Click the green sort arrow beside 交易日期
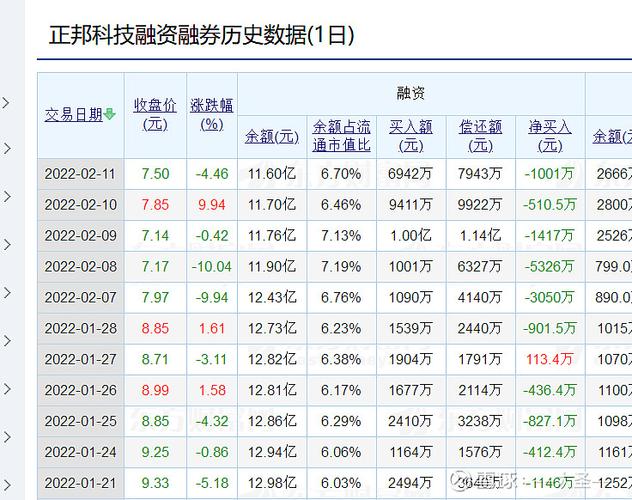The height and width of the screenshot is (500, 632). pyautogui.click(x=110, y=115)
